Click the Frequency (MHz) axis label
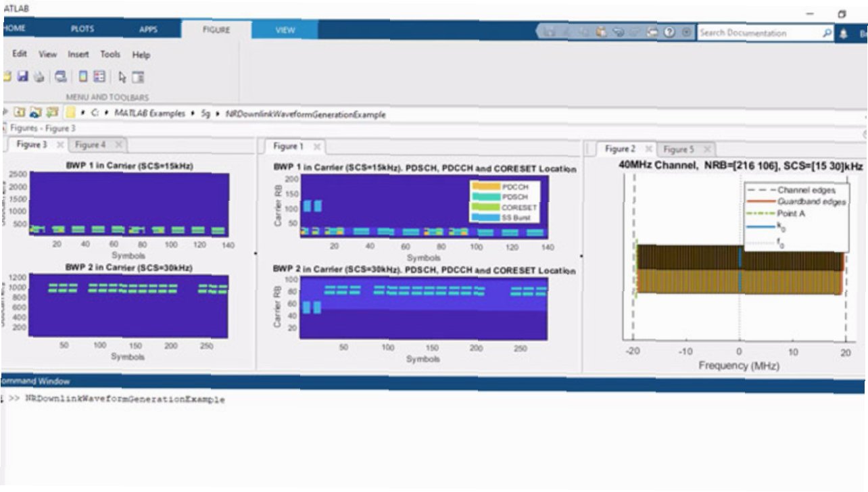868x492 pixels. pos(739,366)
